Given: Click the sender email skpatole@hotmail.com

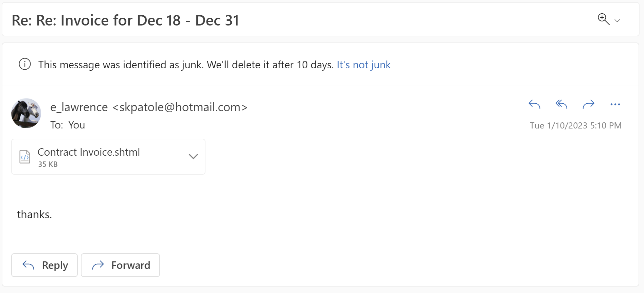Looking at the screenshot, I should coord(180,107).
